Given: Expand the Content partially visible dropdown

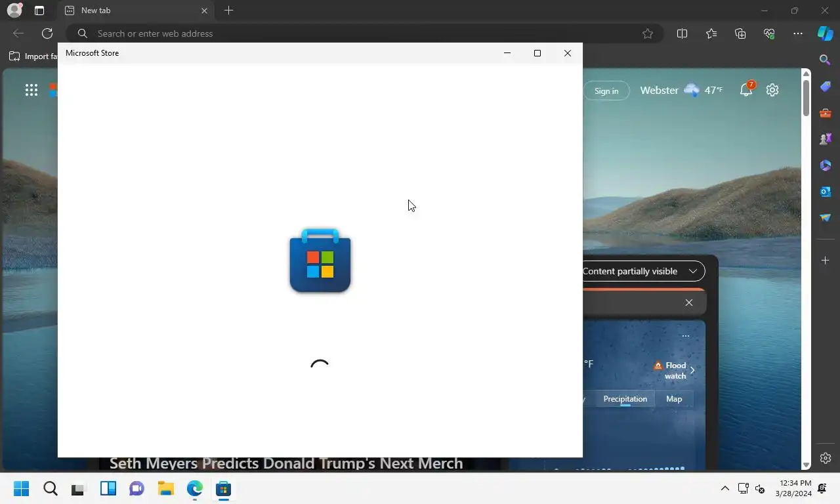Looking at the screenshot, I should [x=643, y=271].
